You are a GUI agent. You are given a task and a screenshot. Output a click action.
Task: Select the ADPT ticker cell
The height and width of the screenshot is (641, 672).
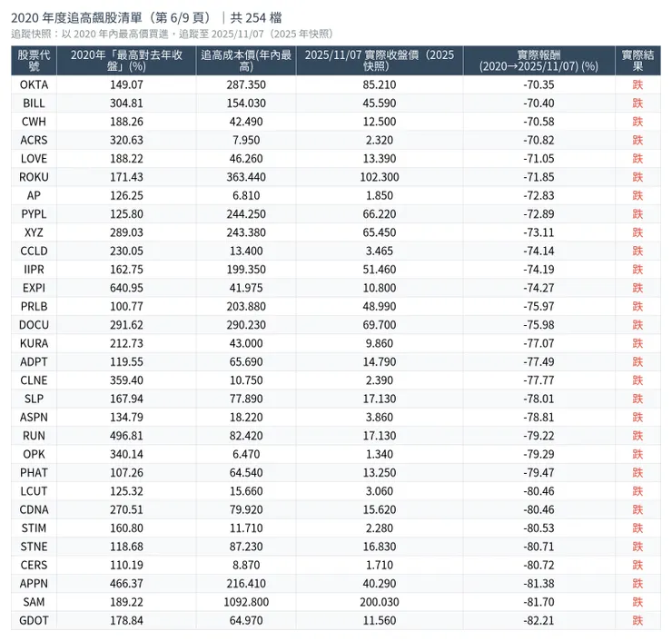pos(34,361)
